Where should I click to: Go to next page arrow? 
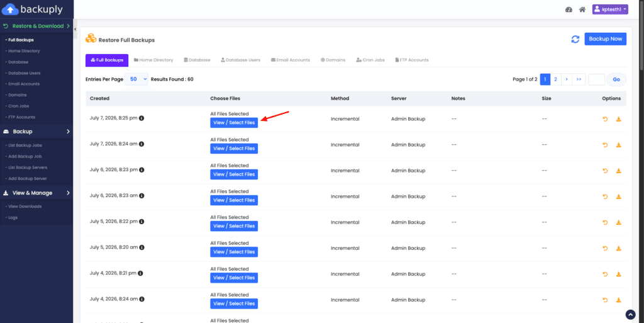[567, 79]
